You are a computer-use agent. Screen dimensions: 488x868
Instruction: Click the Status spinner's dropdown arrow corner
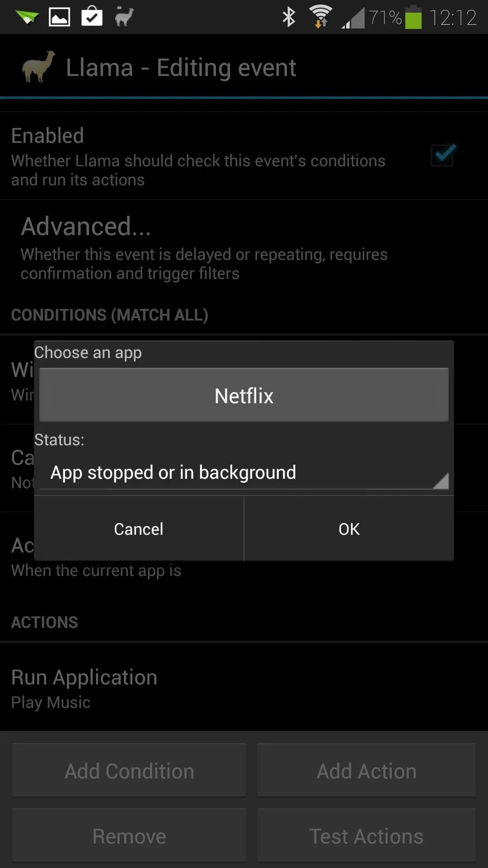[441, 481]
